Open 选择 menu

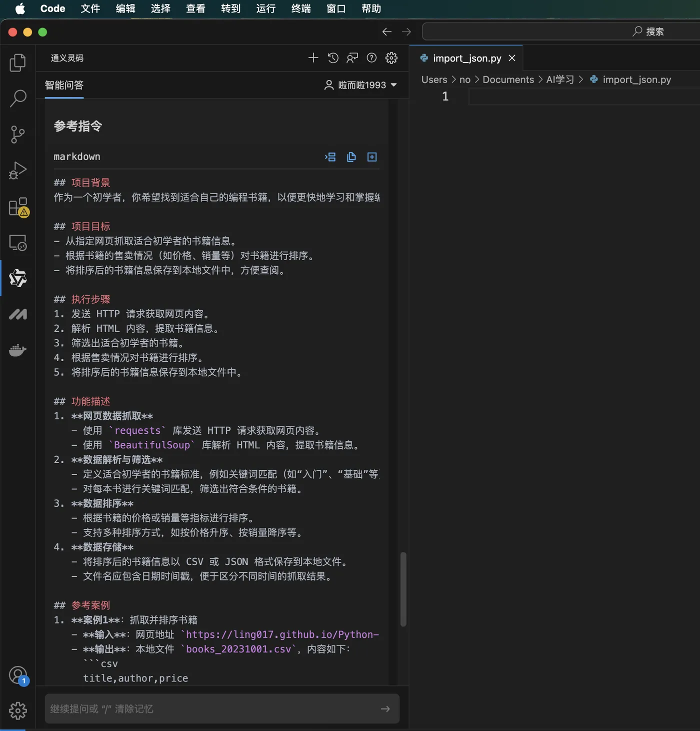tap(160, 9)
